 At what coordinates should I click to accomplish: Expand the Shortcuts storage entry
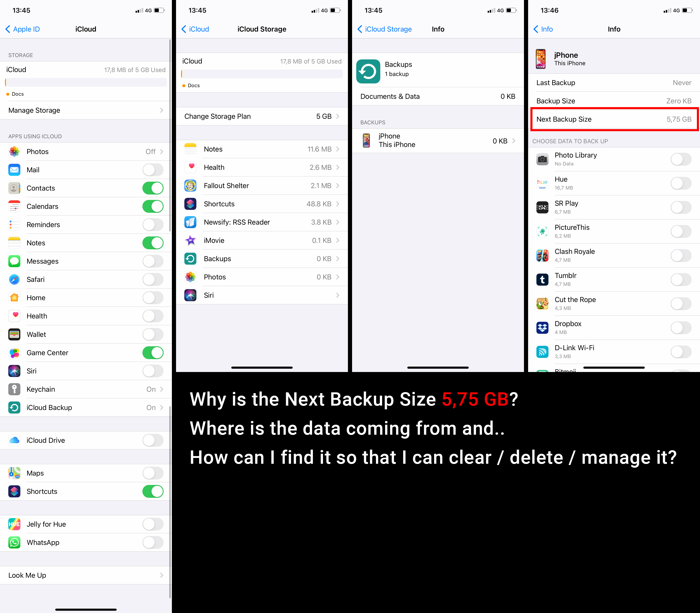262,204
